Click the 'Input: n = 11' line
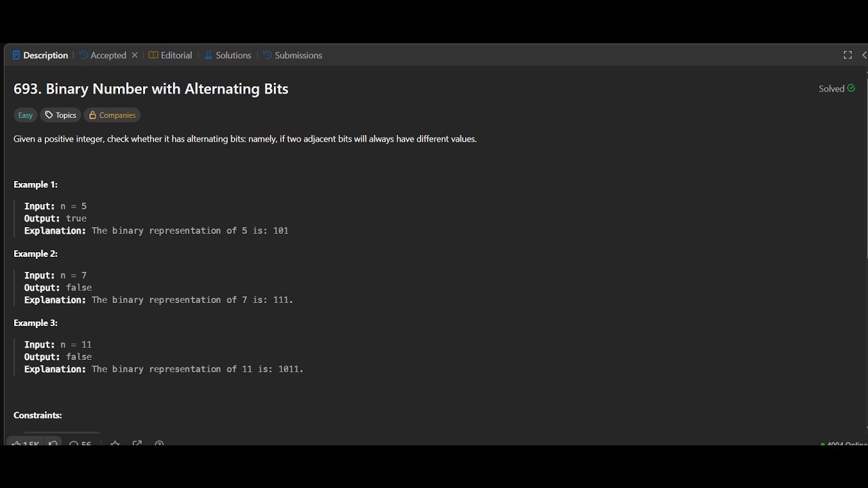 pos(58,344)
